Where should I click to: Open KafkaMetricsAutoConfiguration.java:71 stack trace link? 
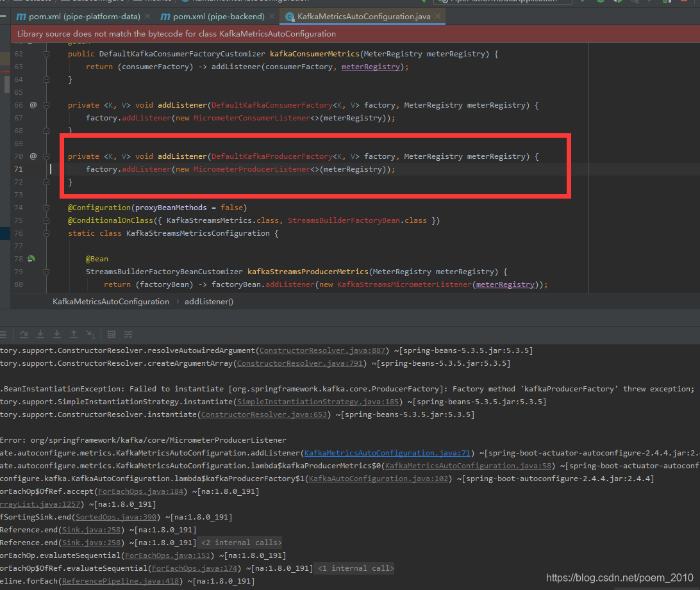(387, 453)
